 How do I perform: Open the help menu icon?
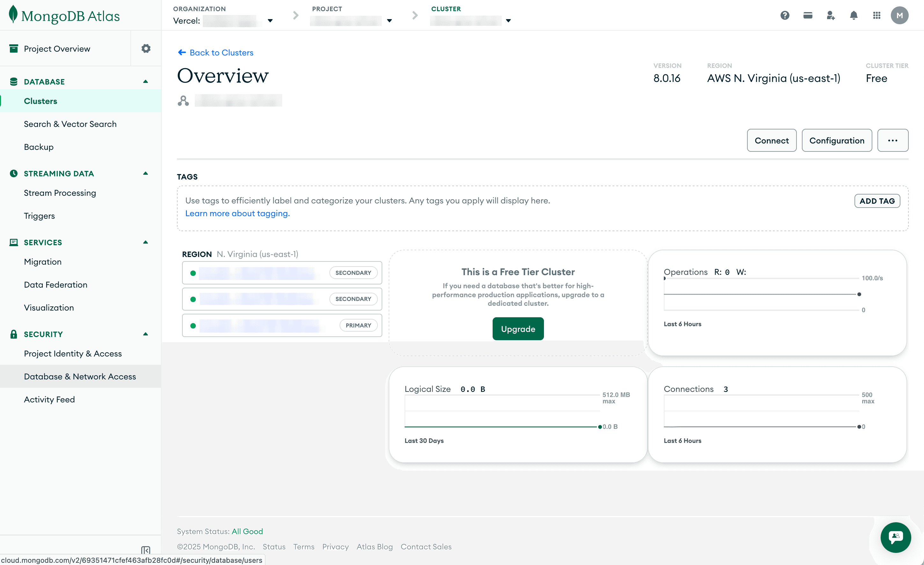click(x=784, y=15)
